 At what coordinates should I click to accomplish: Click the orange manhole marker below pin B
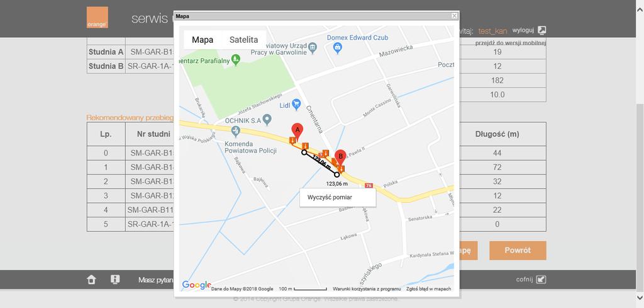pyautogui.click(x=341, y=169)
